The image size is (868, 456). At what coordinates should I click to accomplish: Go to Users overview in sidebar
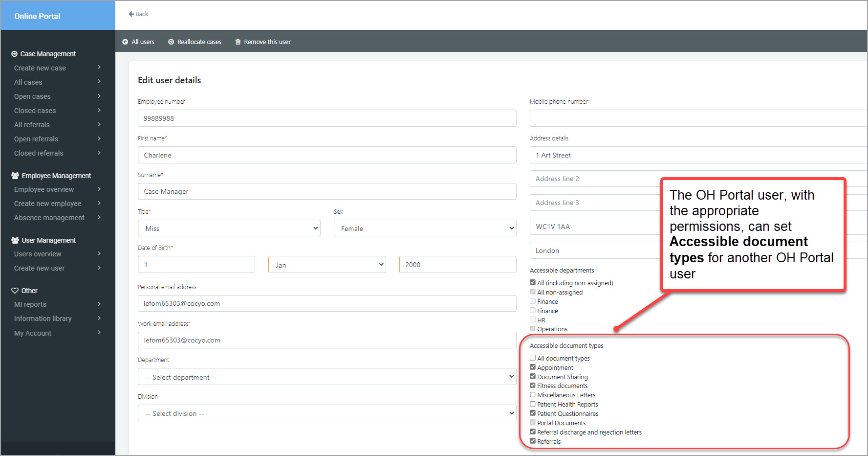coord(38,254)
